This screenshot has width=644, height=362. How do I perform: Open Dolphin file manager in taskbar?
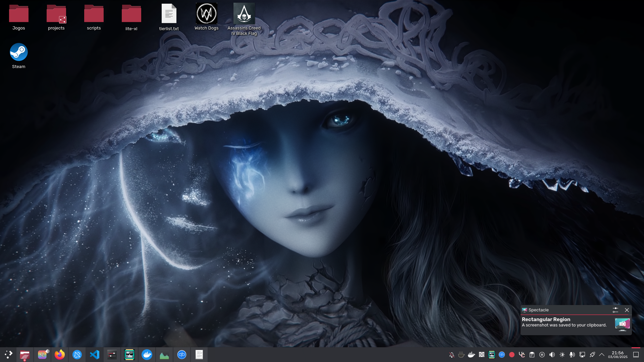(25, 355)
